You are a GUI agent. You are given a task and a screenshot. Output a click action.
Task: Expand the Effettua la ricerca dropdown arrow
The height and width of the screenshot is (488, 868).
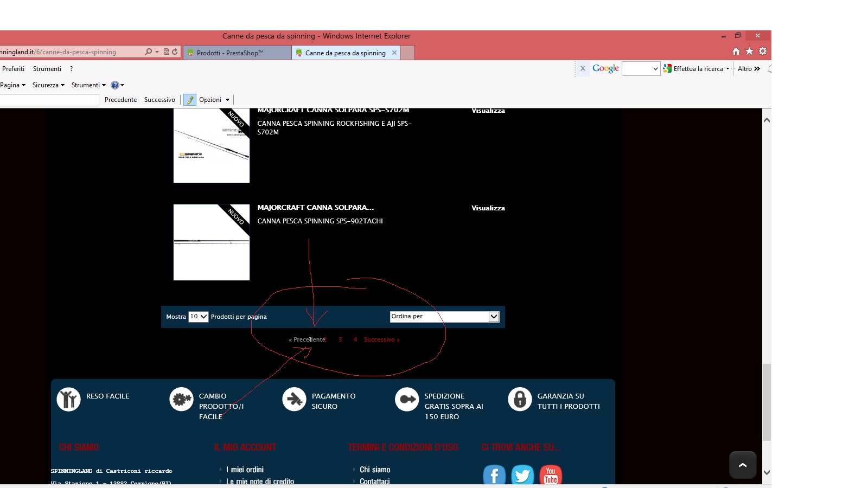727,69
